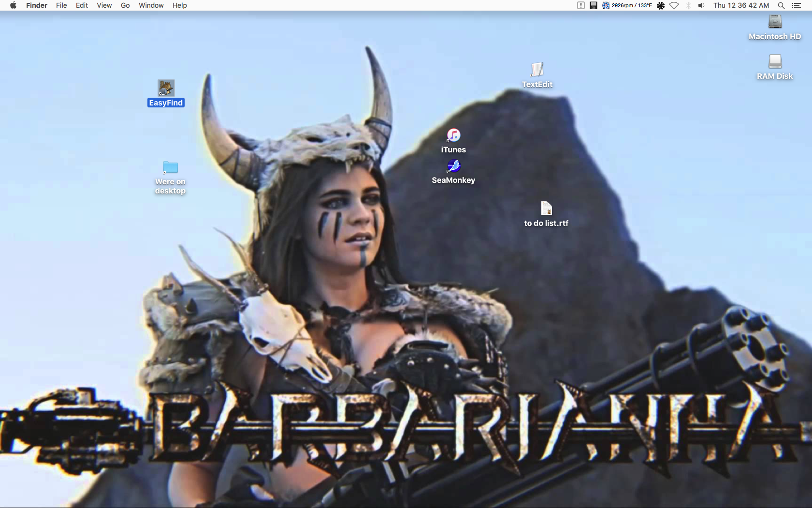Click the 2926rpm / 133°F readout
812x508 pixels.
[x=631, y=5]
